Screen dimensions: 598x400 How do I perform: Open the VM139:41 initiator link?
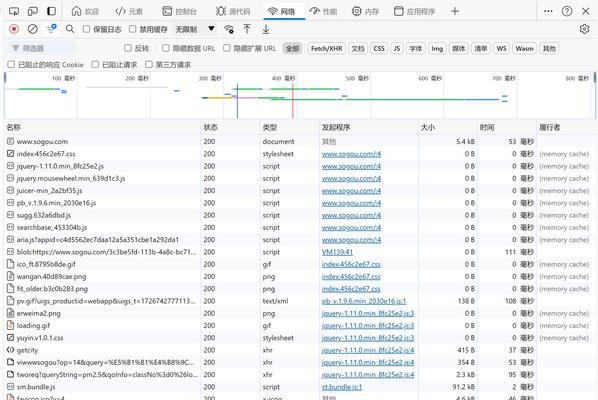click(x=337, y=252)
